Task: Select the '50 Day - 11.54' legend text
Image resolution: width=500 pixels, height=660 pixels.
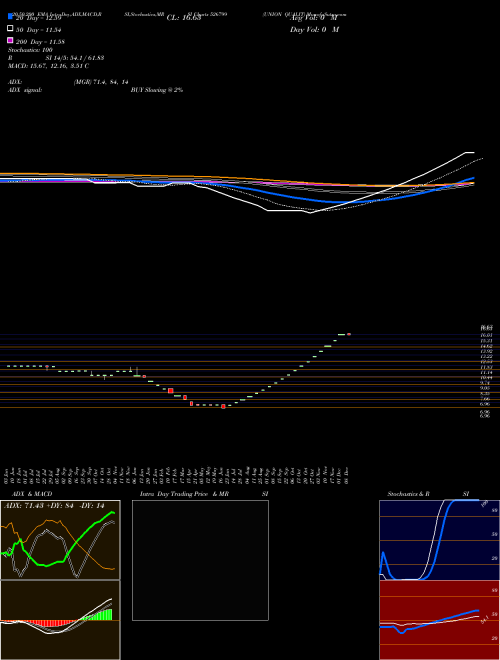Action: pos(39,30)
